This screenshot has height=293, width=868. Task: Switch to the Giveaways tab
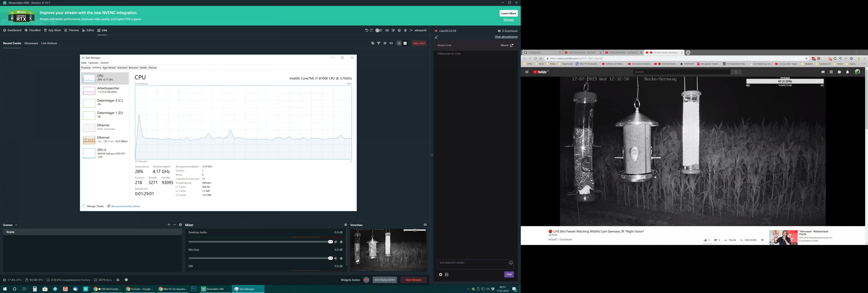tap(31, 43)
